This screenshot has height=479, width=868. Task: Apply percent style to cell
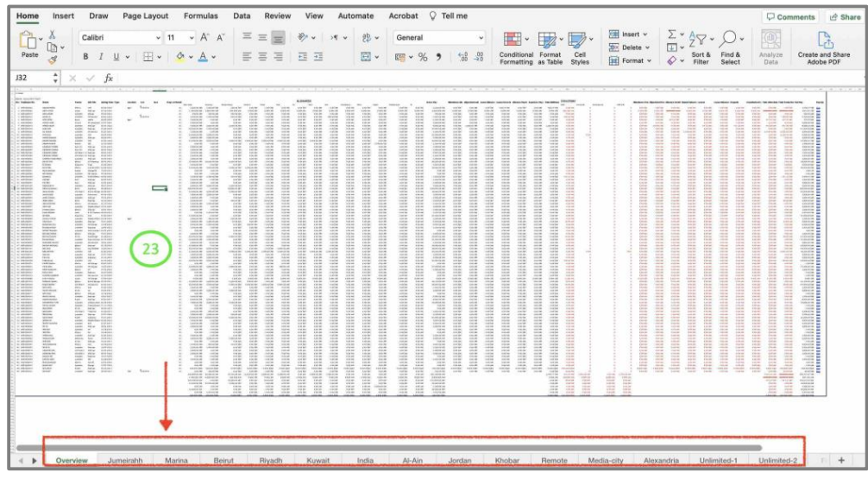coord(423,57)
